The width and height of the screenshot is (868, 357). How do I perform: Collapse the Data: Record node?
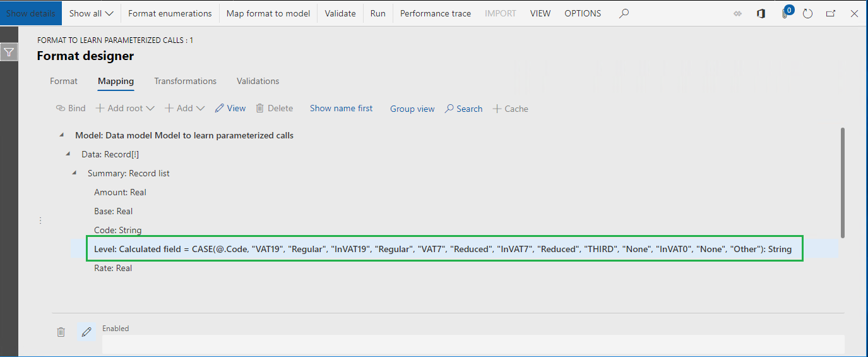coord(68,154)
